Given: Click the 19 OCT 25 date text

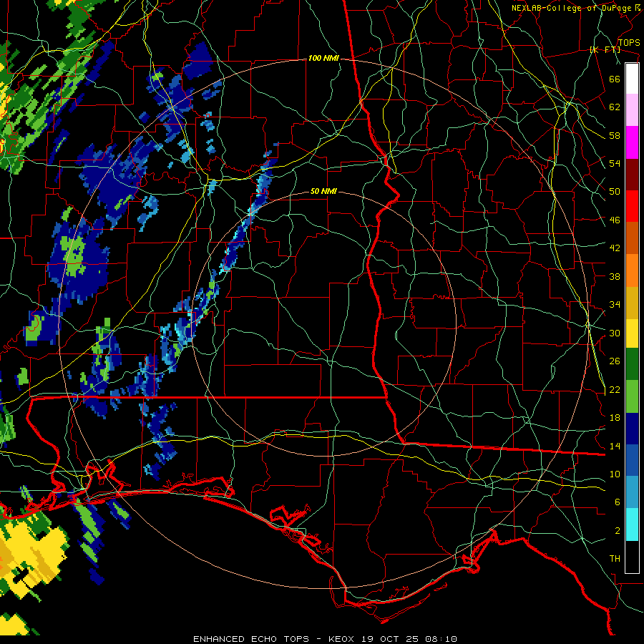Looking at the screenshot, I should coord(391,639).
